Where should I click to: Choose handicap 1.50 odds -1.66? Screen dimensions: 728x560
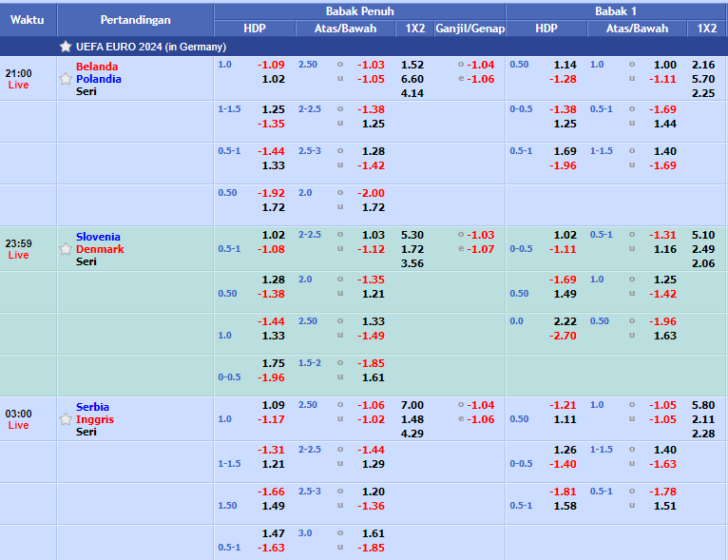point(271,492)
